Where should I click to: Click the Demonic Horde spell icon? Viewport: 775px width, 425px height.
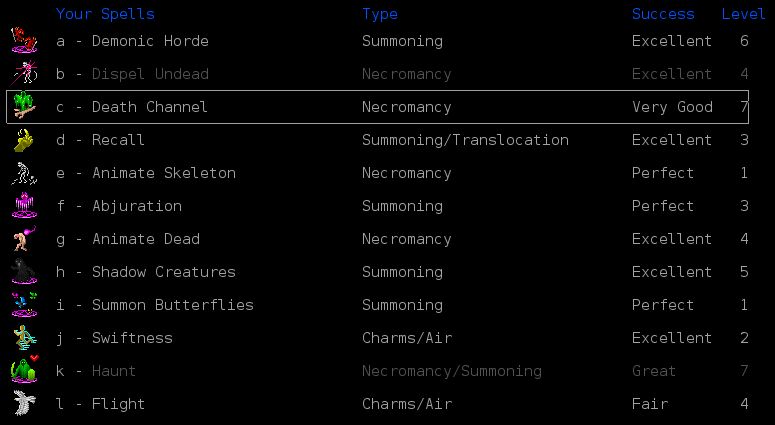pos(22,41)
